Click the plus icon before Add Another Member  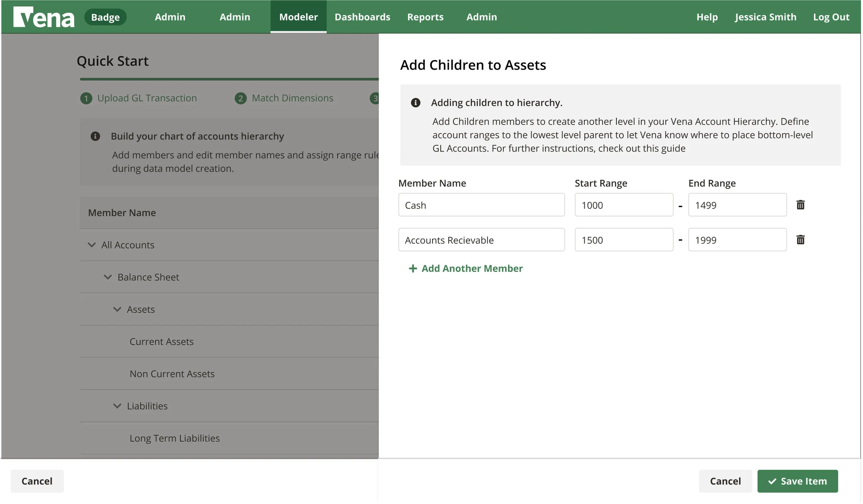click(413, 268)
